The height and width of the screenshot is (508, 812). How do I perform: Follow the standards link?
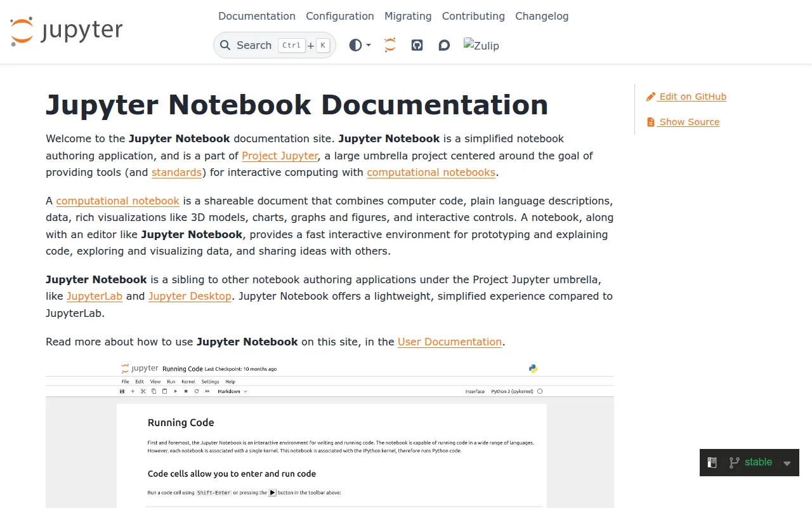(176, 172)
